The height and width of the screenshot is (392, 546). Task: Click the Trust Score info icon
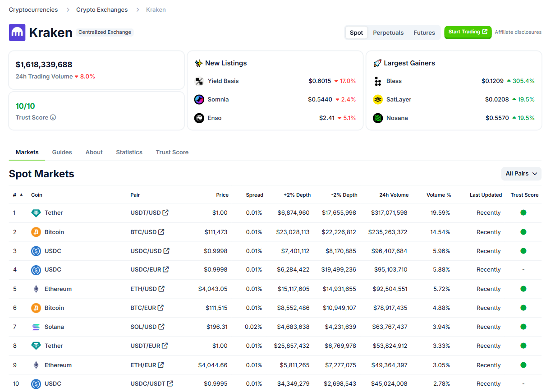(53, 118)
